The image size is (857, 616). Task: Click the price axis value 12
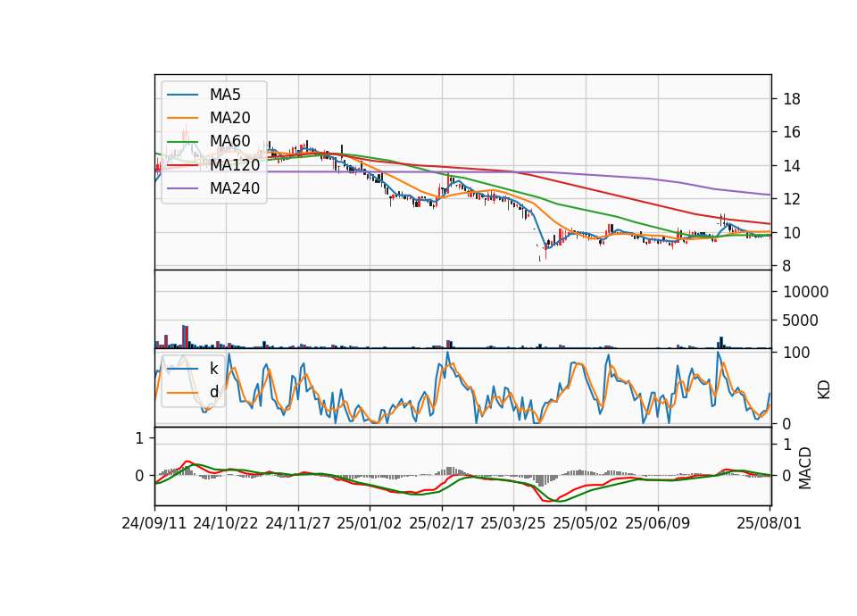(792, 199)
